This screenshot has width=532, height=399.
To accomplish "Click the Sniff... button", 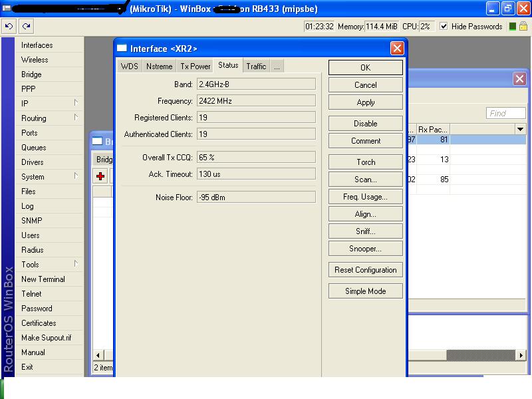I will [x=365, y=231].
